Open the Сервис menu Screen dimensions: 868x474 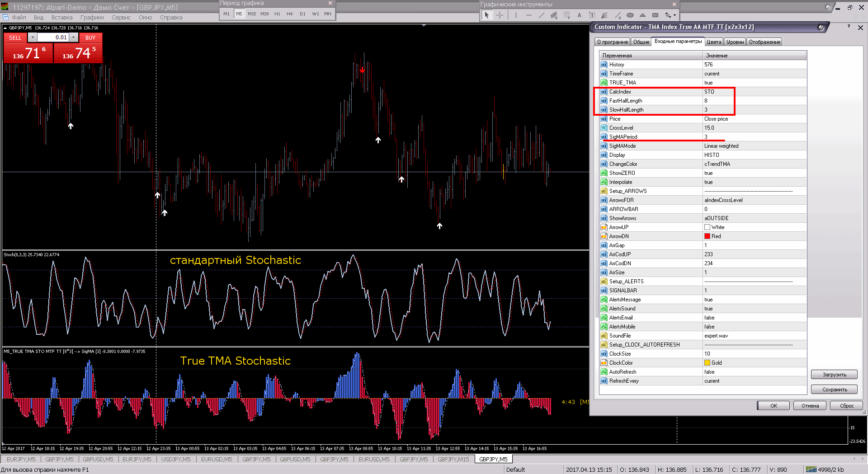tap(121, 18)
